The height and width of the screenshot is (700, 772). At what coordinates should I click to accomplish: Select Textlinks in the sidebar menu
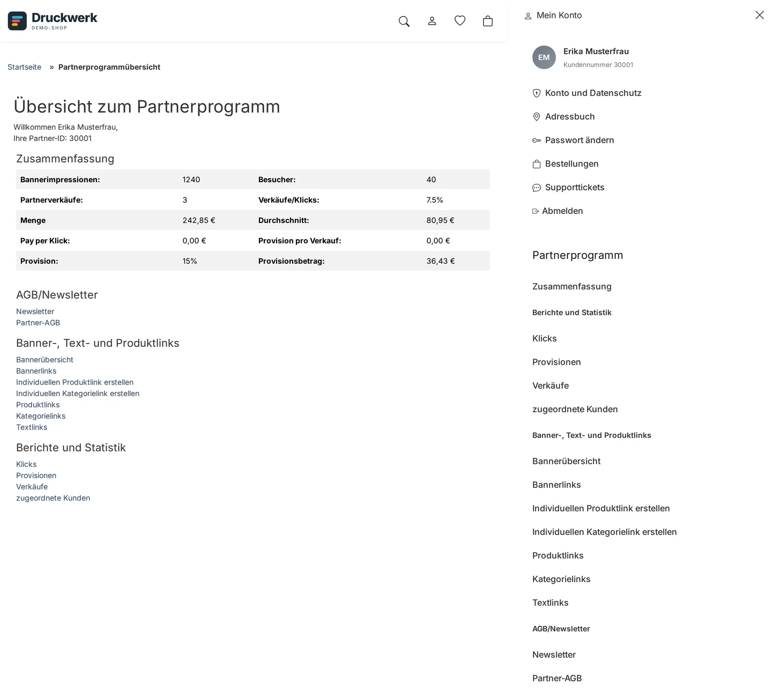tap(550, 602)
